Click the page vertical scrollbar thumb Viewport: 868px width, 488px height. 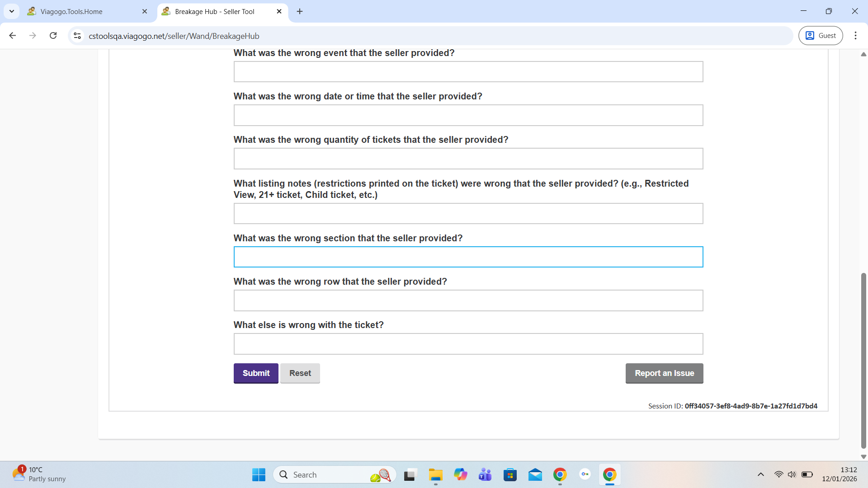click(863, 361)
